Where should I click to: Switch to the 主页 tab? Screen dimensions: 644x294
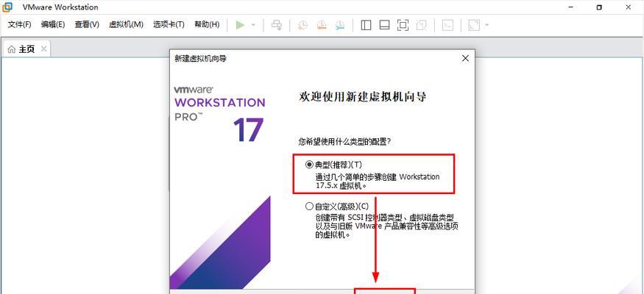[x=27, y=49]
